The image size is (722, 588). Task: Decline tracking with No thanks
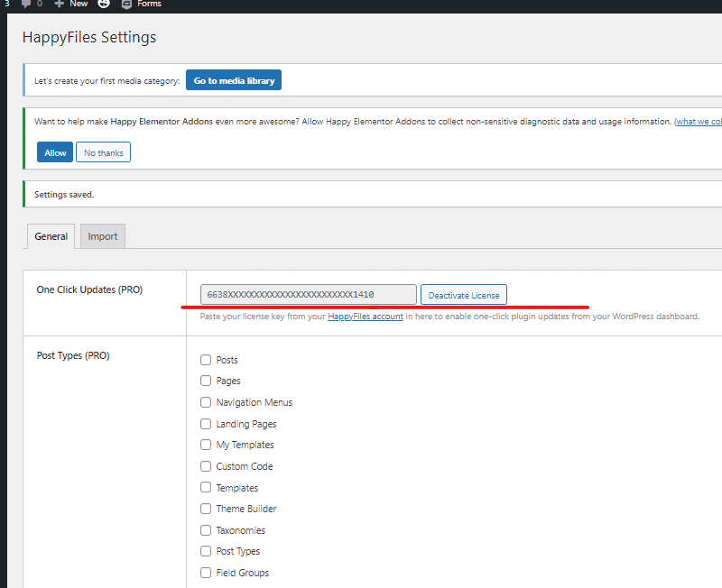pos(103,152)
